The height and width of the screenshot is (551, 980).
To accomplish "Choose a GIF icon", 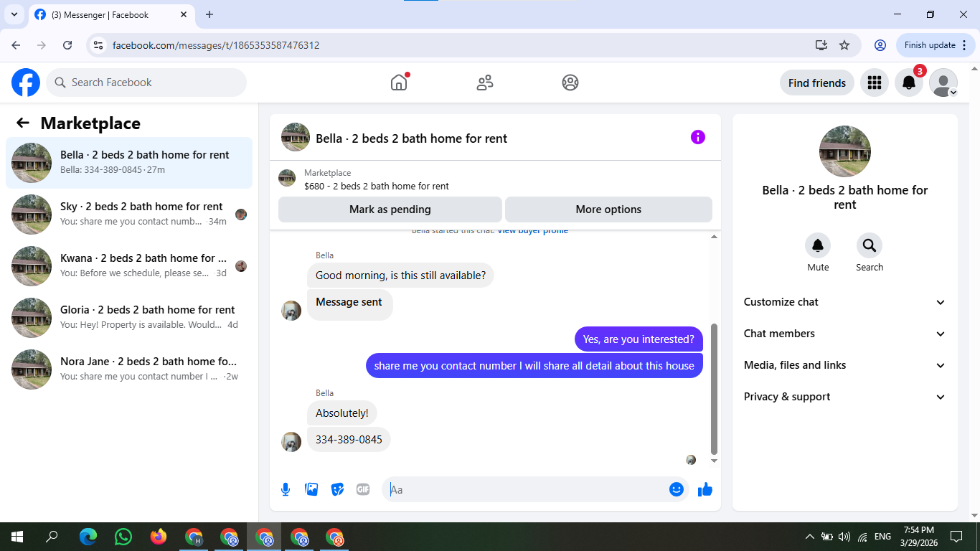I will [363, 489].
